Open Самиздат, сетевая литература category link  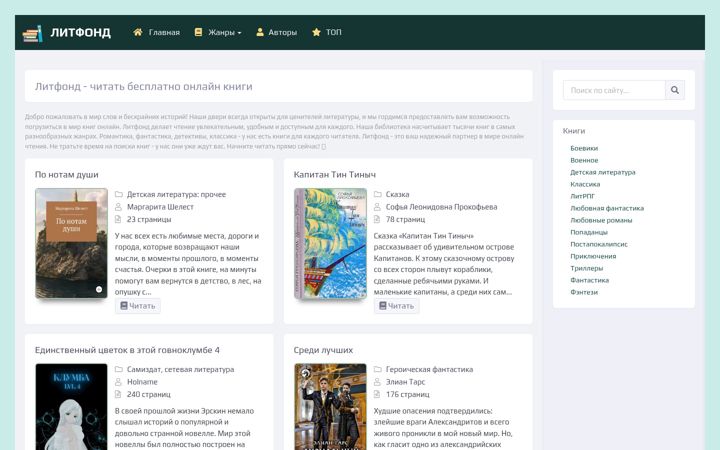180,369
